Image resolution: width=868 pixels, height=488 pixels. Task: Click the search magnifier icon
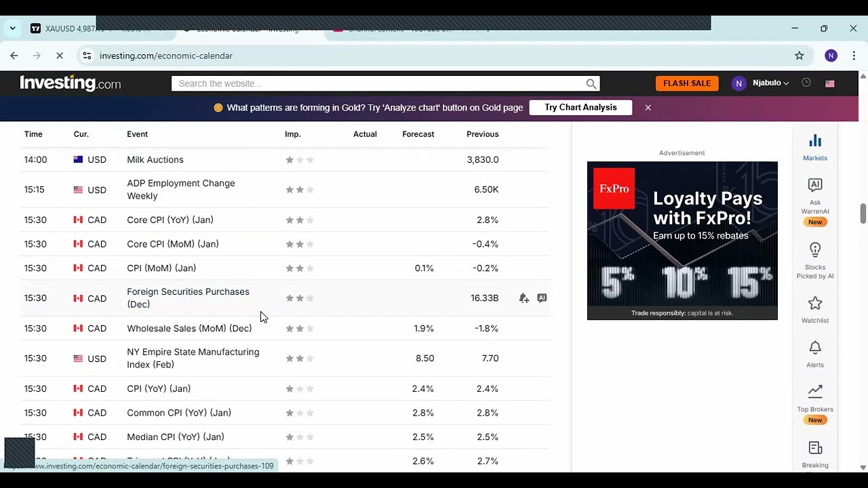pos(591,83)
